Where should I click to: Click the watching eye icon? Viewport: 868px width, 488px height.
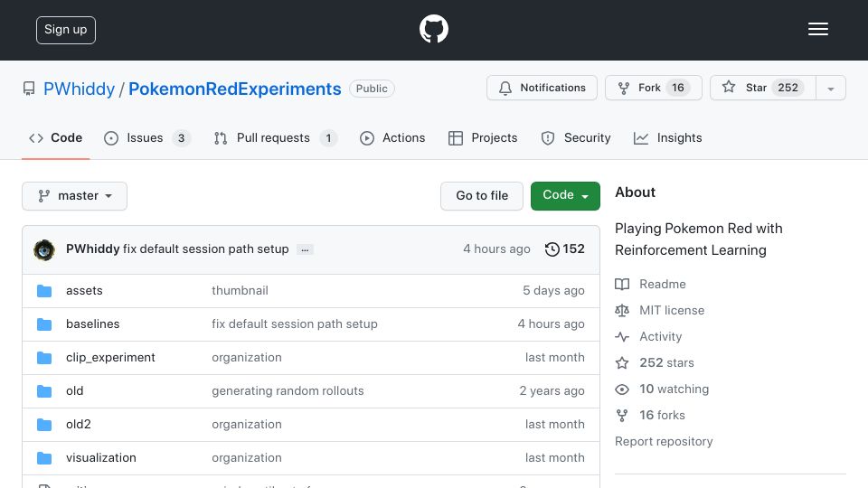tap(622, 389)
